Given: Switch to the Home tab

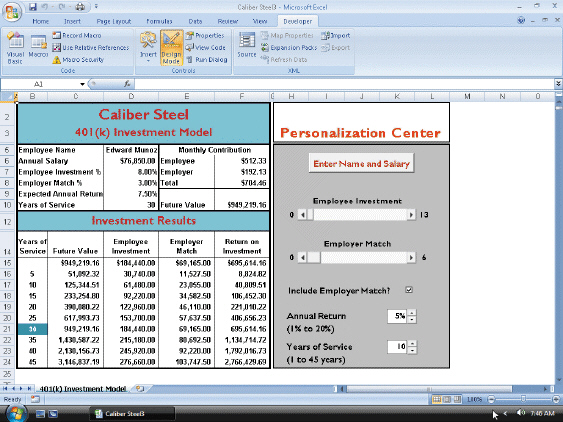Looking at the screenshot, I should [x=40, y=21].
